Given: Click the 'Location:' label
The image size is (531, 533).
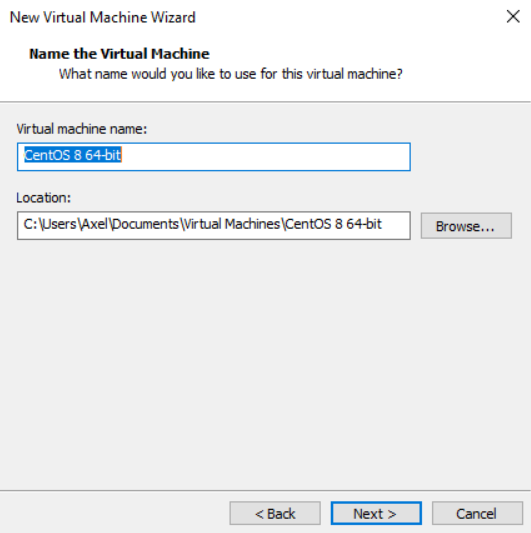Looking at the screenshot, I should 44,197.
